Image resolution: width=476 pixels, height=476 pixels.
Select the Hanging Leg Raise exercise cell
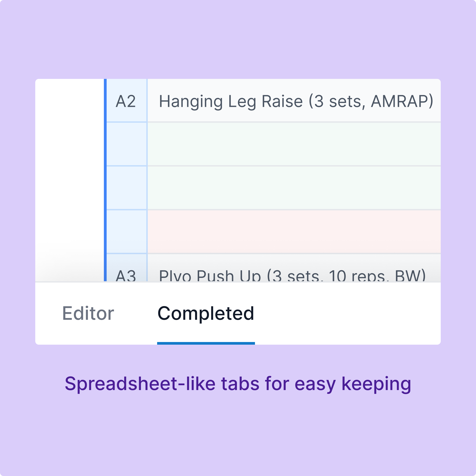[x=296, y=101]
